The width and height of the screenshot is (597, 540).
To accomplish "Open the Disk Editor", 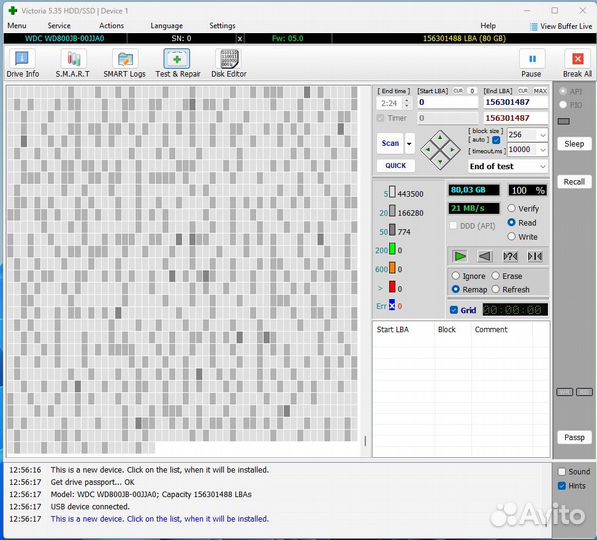I will (x=229, y=64).
